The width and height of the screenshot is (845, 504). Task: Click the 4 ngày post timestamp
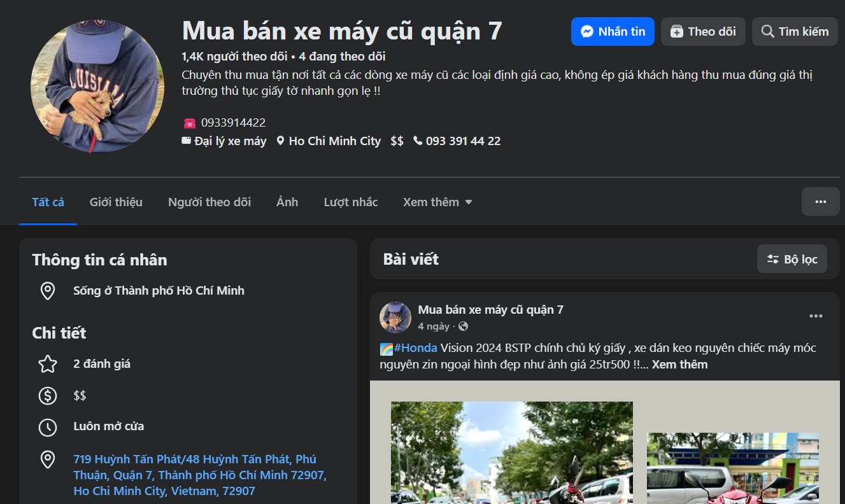[x=434, y=326]
